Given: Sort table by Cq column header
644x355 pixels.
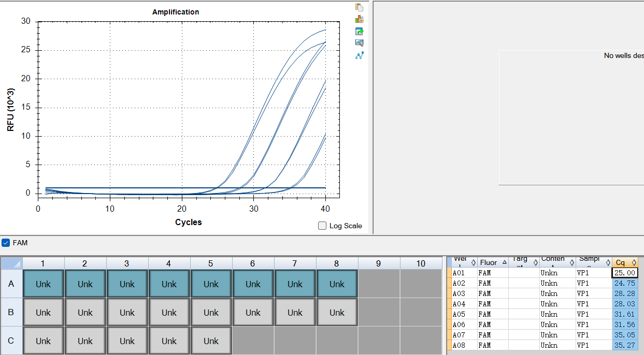Looking at the screenshot, I should (x=625, y=262).
